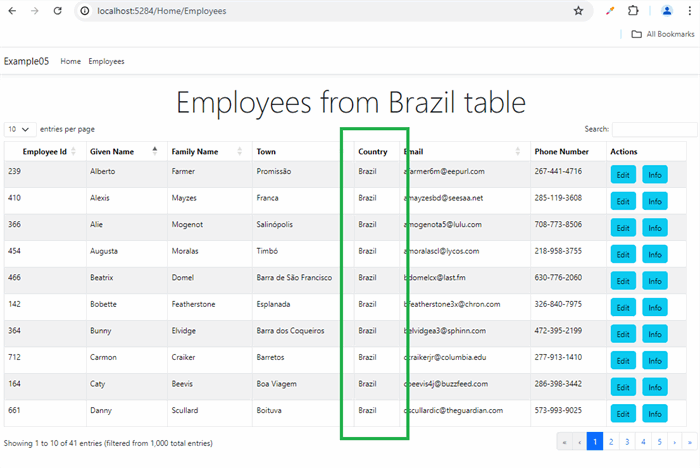Go to previous page of results
The height and width of the screenshot is (468, 700).
click(x=579, y=442)
